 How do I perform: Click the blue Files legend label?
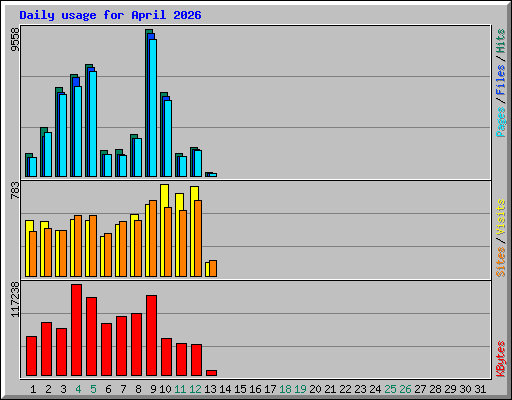tap(500, 79)
